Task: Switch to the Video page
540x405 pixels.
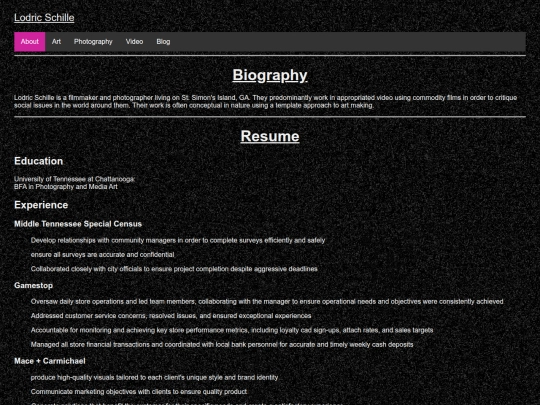Action: coord(134,42)
